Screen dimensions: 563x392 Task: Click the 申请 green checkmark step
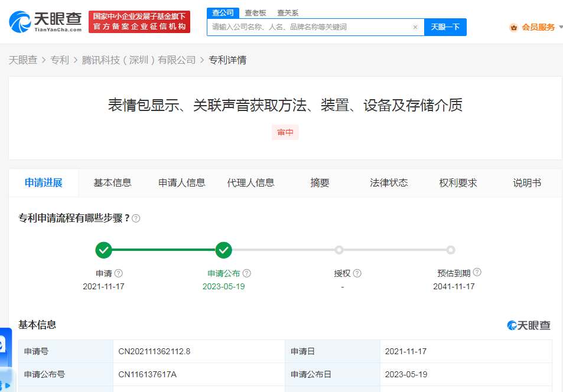tap(104, 250)
